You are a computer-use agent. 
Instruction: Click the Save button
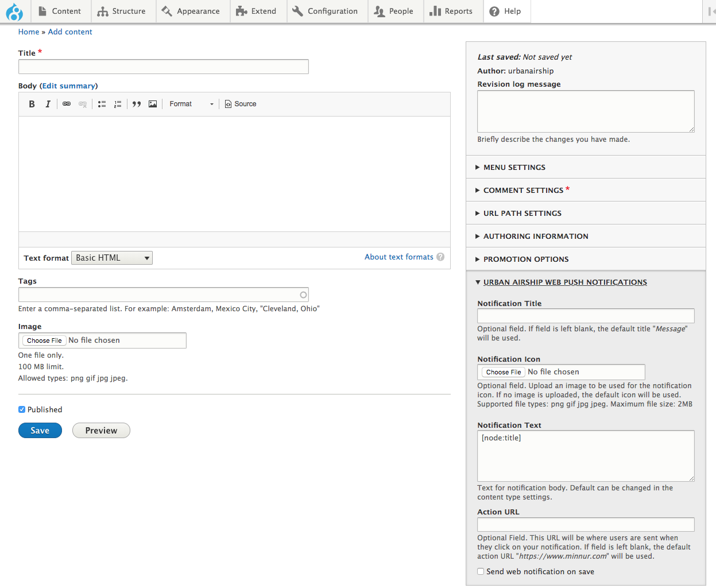(40, 430)
